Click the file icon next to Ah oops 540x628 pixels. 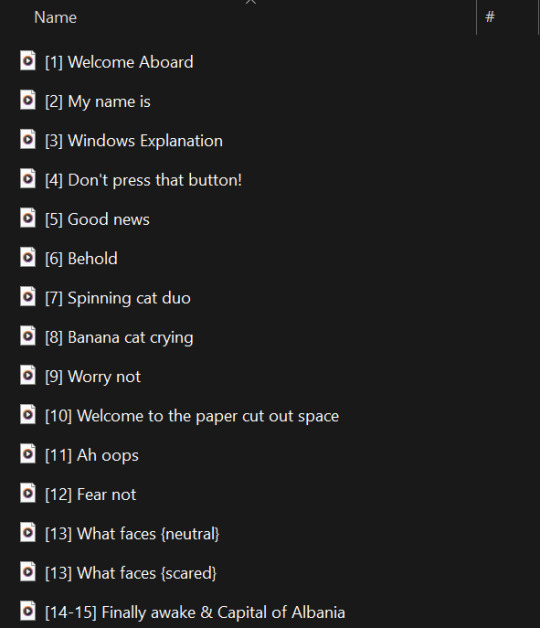point(28,454)
